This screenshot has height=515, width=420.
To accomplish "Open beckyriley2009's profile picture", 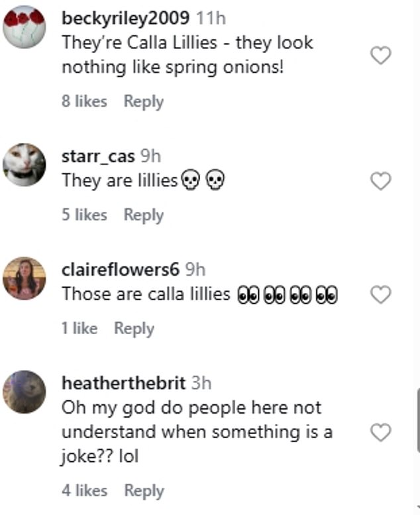I will click(25, 27).
